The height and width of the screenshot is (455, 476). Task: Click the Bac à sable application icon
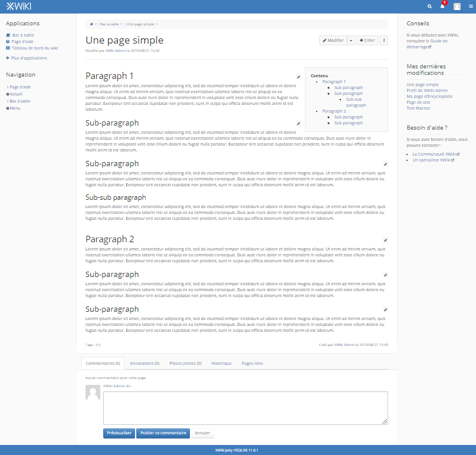[x=8, y=35]
